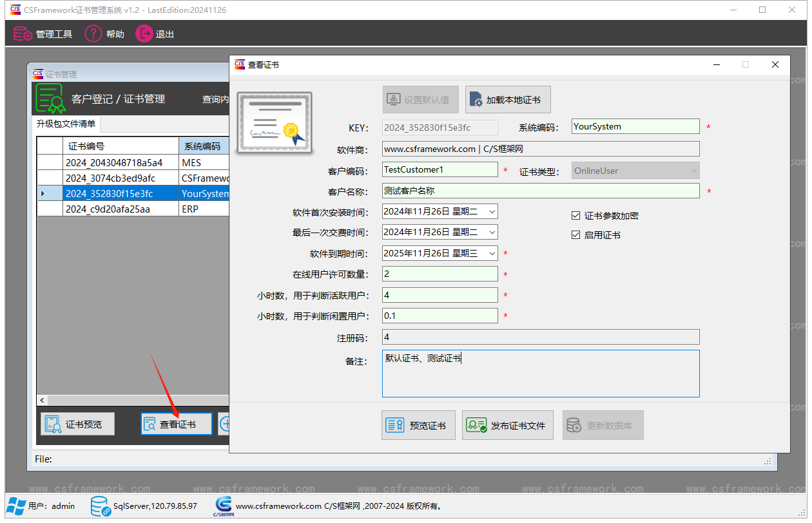This screenshot has height=523, width=812.
Task: Click the 加载本地证书 file icon
Action: pyautogui.click(x=476, y=100)
